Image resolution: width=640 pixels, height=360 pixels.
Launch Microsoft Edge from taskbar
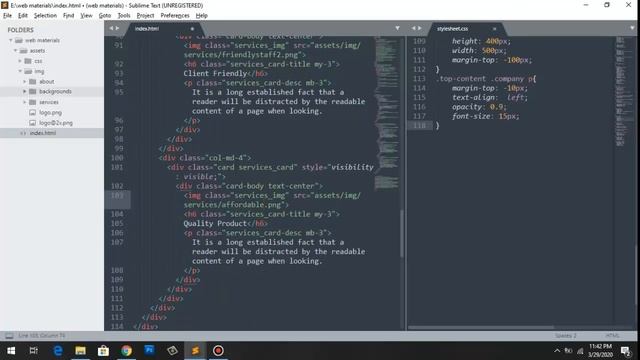coord(58,351)
